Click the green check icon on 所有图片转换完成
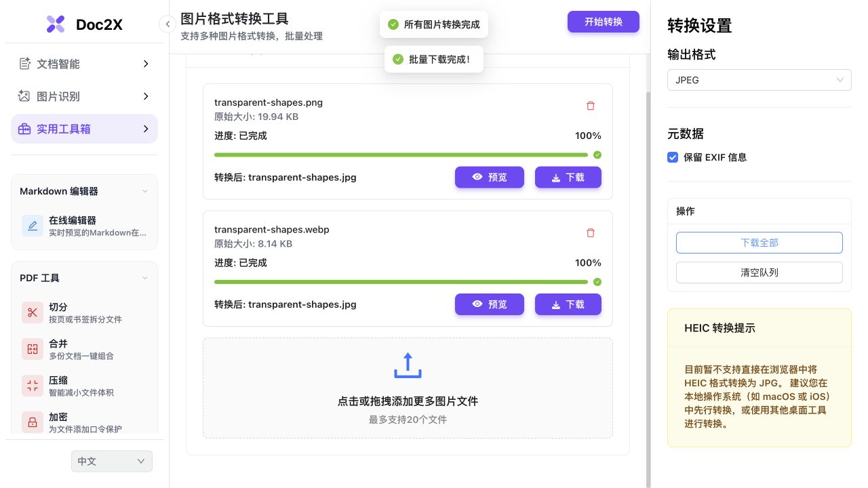 393,24
